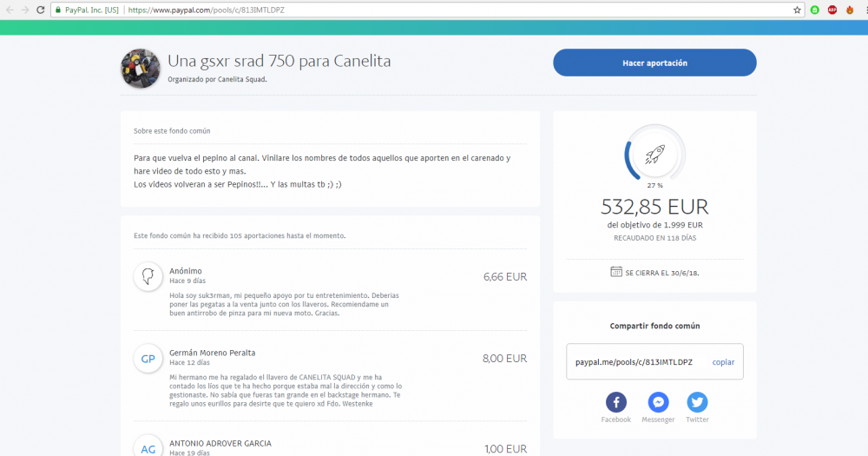Click the green padlock security icon
The height and width of the screenshot is (456, 868).
click(58, 10)
